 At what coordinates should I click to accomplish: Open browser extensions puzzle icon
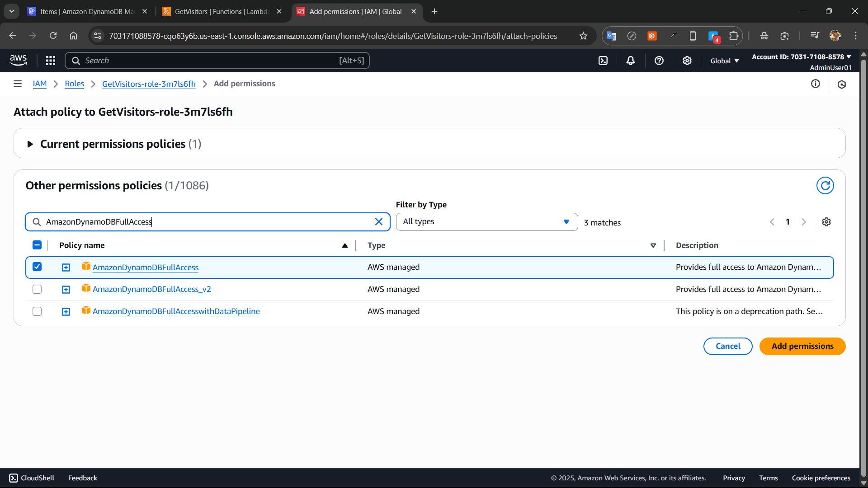(734, 36)
